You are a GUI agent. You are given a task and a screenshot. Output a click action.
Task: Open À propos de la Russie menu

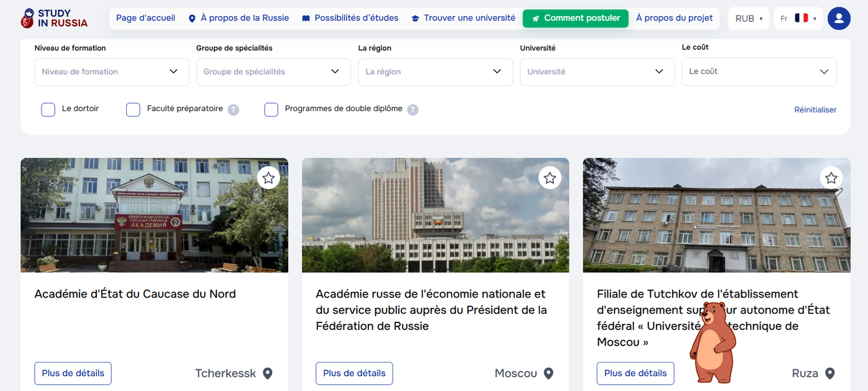pos(239,18)
